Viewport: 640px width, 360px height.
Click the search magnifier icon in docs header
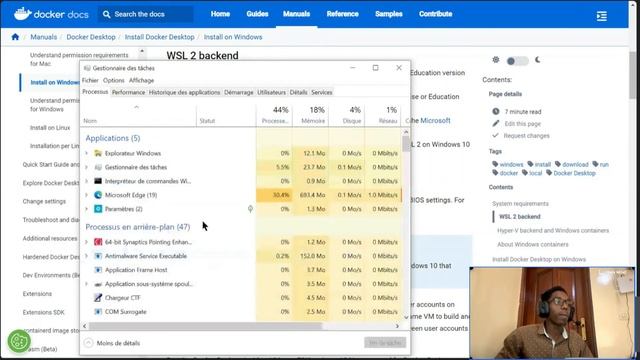[107, 14]
